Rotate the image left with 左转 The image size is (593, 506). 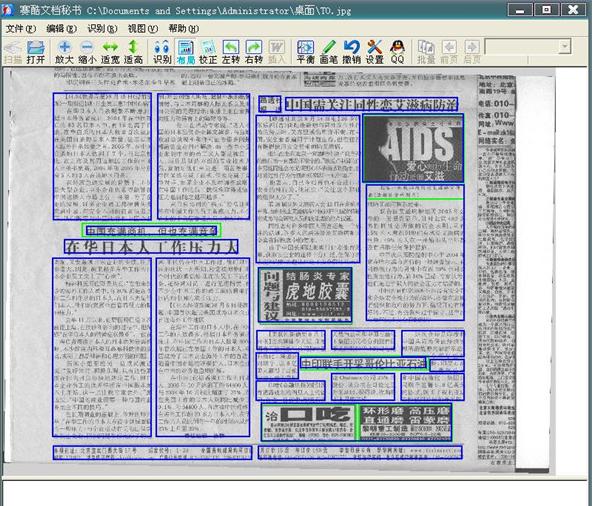point(231,52)
